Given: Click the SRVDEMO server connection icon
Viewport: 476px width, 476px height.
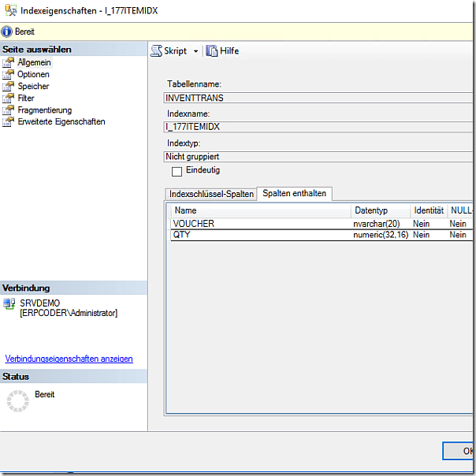Looking at the screenshot, I should coord(9,303).
